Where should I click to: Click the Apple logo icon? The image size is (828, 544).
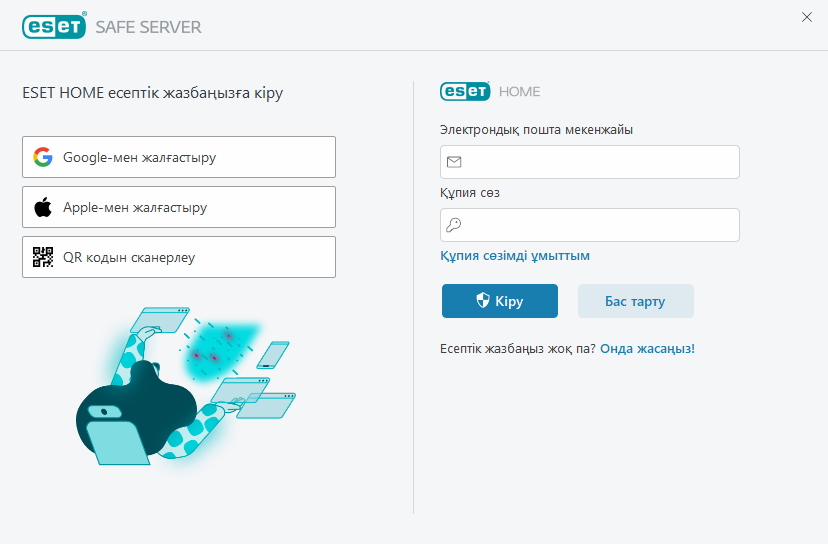(42, 207)
